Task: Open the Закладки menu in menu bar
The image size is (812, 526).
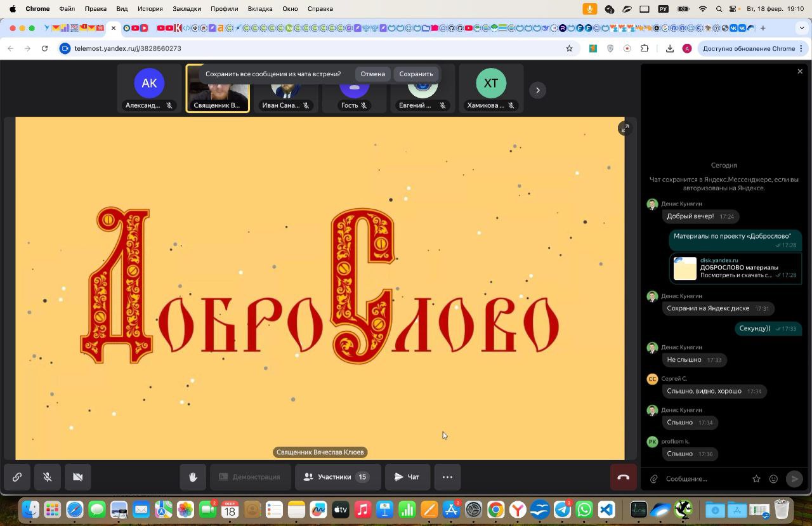Action: (x=187, y=9)
